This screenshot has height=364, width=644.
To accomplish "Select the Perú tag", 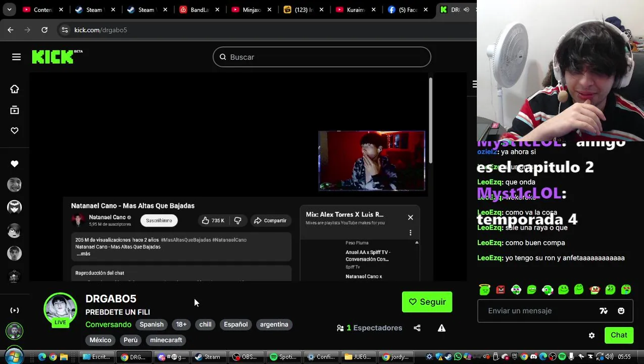I will click(130, 340).
